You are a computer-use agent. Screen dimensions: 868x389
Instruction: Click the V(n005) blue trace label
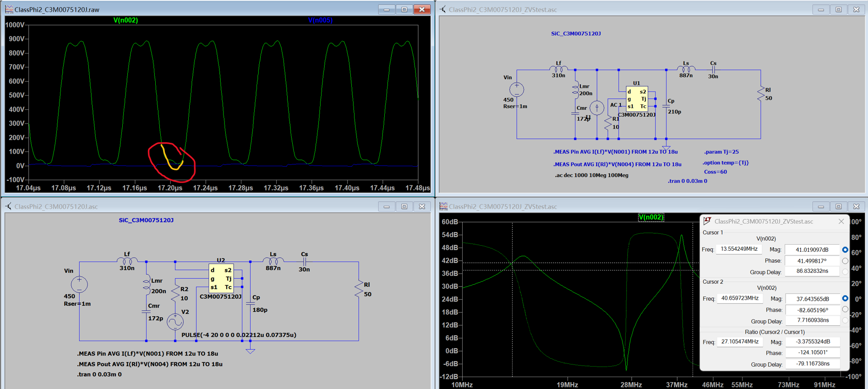(x=320, y=20)
